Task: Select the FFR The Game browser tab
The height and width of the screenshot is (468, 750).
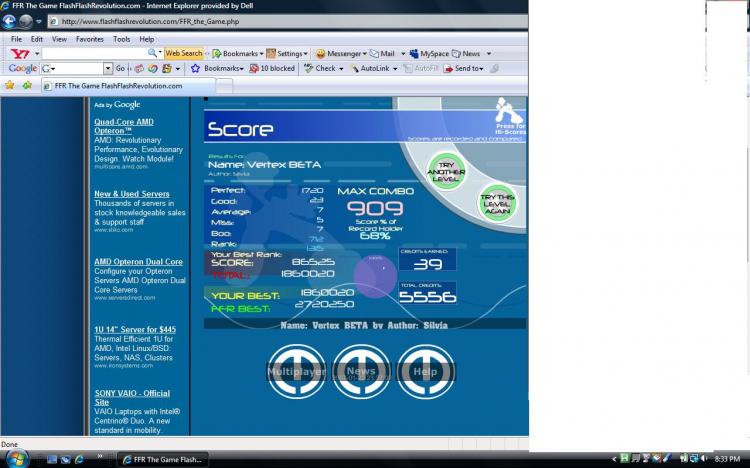Action: pyautogui.click(x=118, y=86)
